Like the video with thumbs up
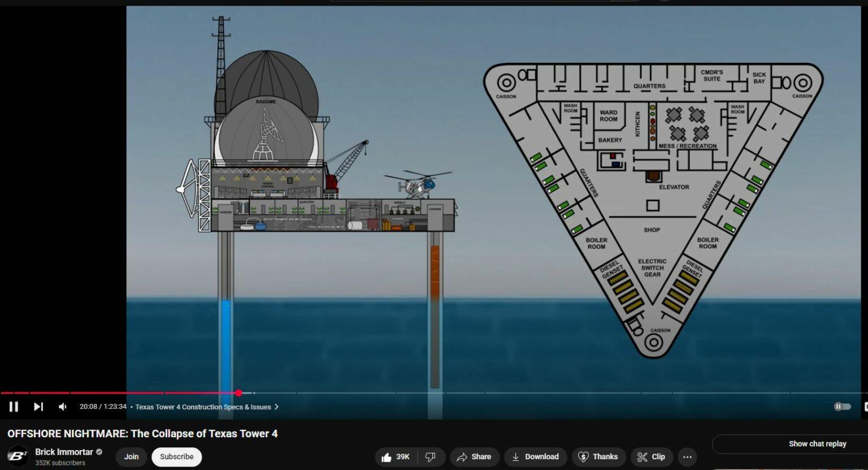 [396, 457]
